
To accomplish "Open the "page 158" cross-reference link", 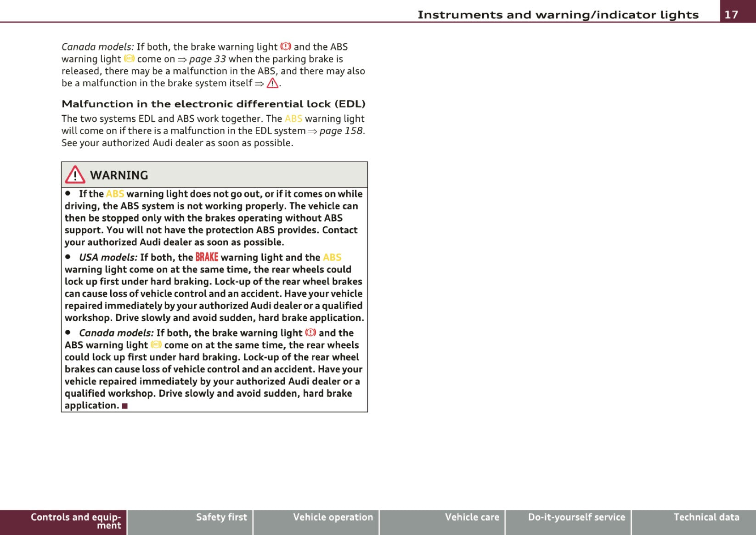I will [341, 131].
